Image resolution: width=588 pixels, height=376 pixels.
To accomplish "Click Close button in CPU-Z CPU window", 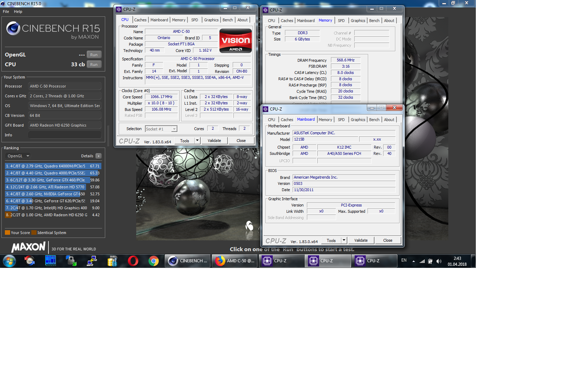I will [241, 141].
